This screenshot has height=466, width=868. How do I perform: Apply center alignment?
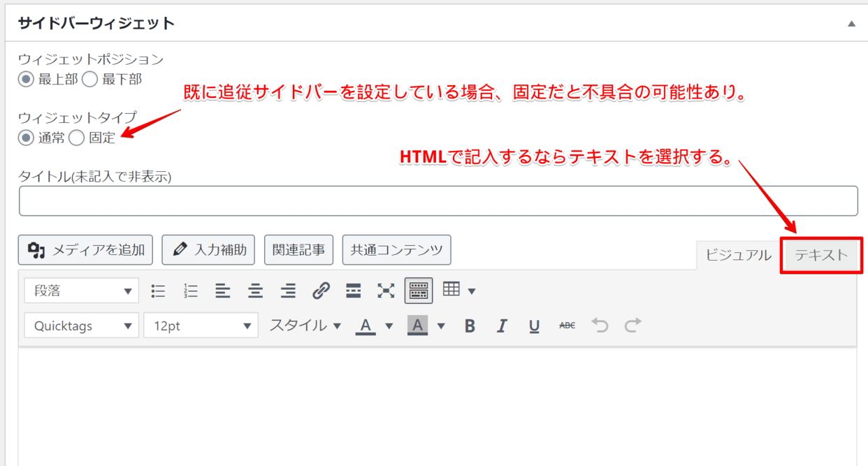[255, 291]
